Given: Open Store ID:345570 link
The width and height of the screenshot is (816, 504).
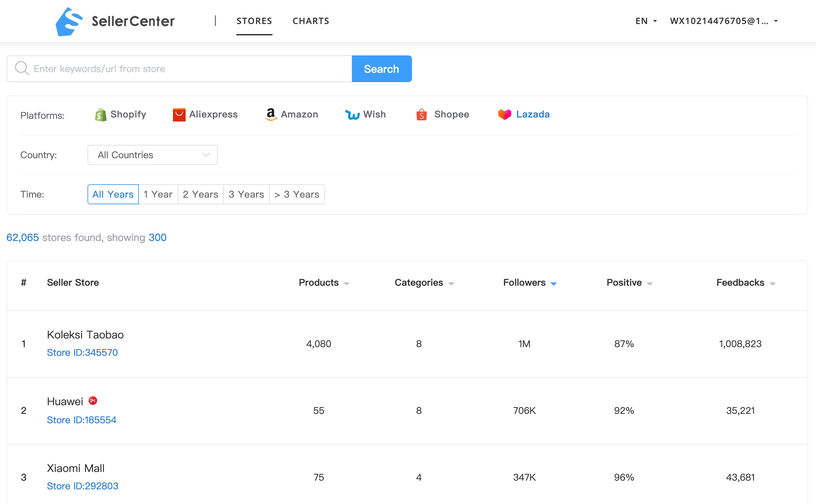Looking at the screenshot, I should point(81,352).
